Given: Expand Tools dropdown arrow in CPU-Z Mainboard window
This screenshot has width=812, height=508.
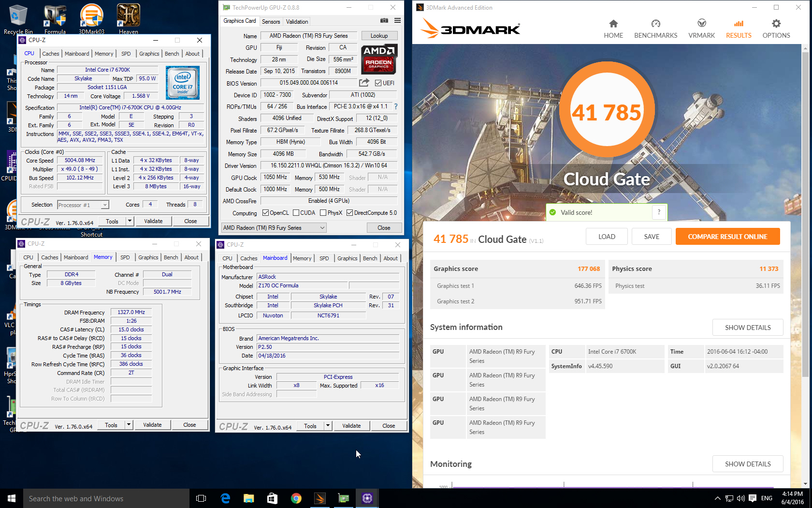Looking at the screenshot, I should tap(328, 426).
